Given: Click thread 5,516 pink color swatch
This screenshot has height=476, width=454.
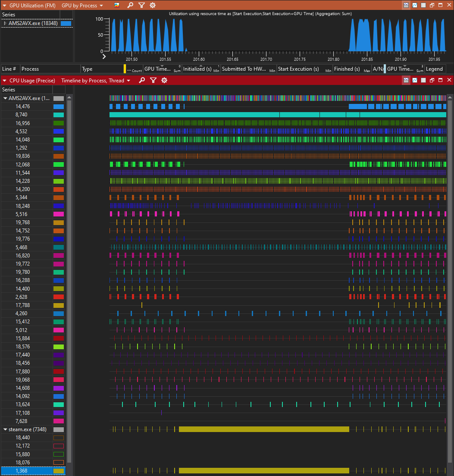Looking at the screenshot, I should tap(59, 214).
